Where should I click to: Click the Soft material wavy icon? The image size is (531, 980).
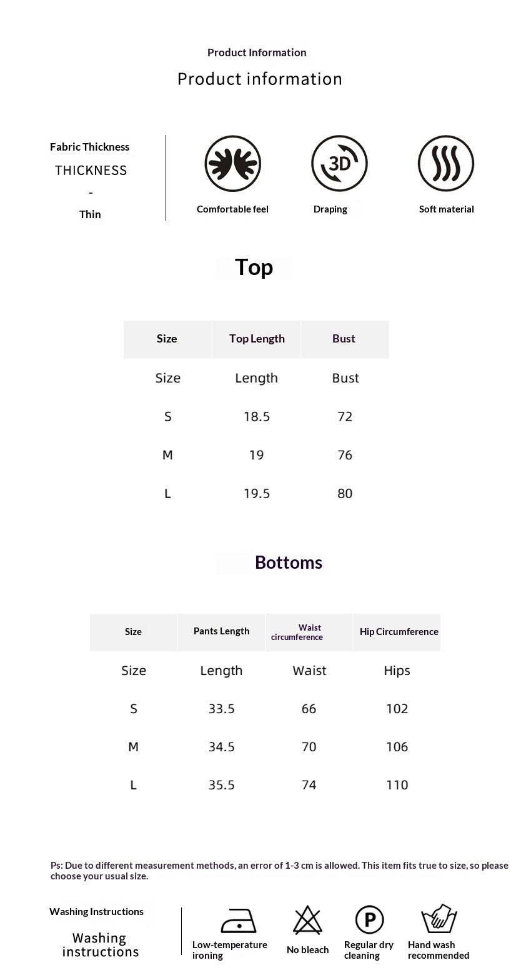446,164
